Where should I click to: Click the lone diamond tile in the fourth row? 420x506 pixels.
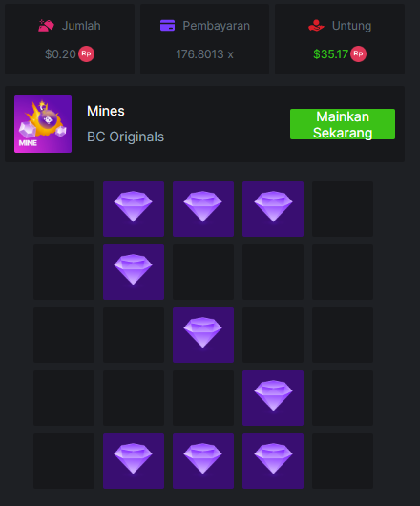[x=273, y=398]
